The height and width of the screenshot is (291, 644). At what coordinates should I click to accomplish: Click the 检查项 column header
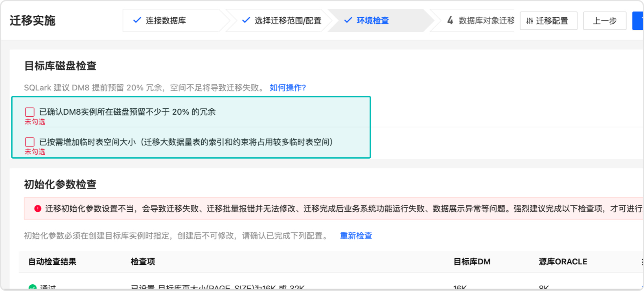[x=143, y=262]
